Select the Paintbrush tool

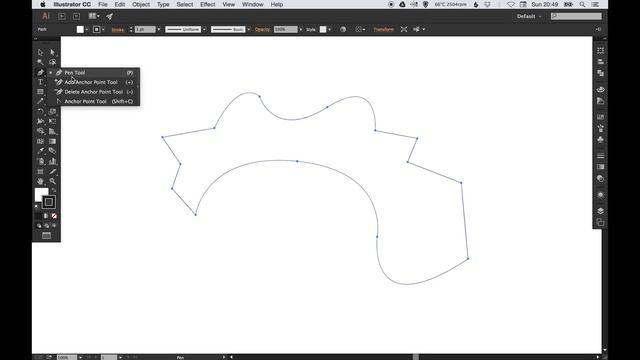coord(40,102)
